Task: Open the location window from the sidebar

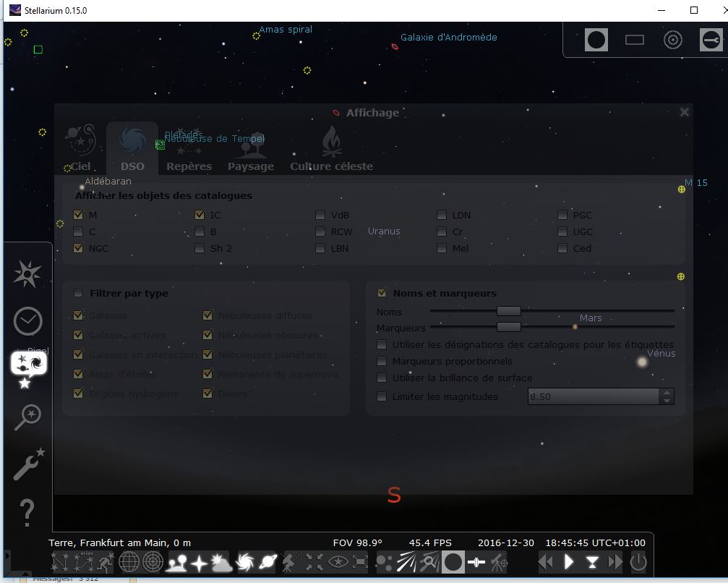Action: pos(27,273)
